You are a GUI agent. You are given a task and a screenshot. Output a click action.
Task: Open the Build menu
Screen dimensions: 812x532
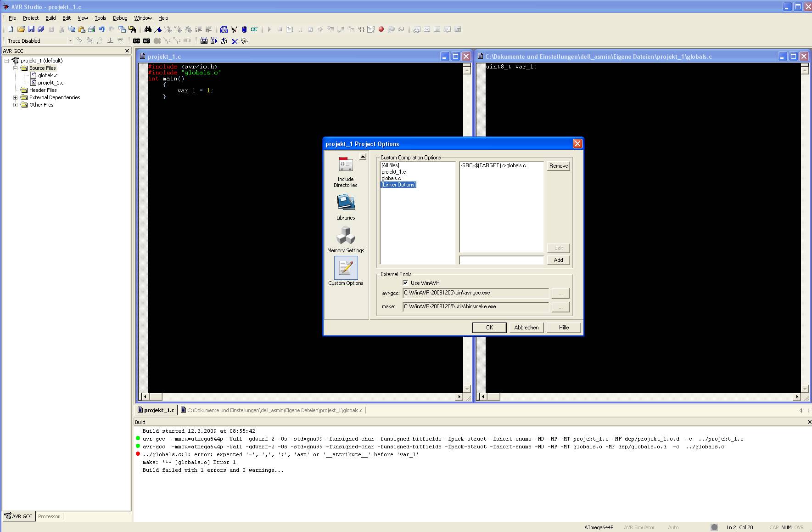pyautogui.click(x=50, y=18)
